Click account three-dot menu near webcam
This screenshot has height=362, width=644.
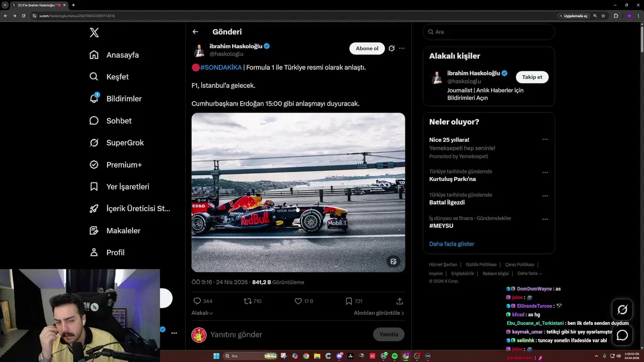[174, 333]
